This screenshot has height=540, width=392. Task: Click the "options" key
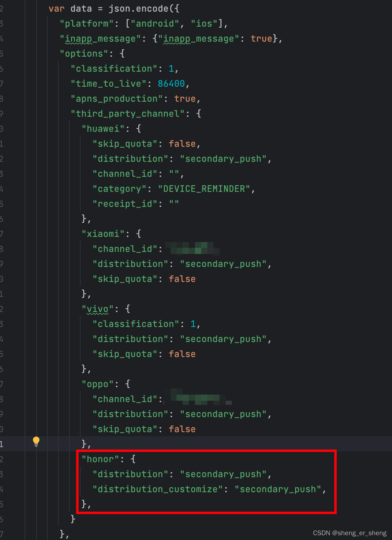coord(84,54)
